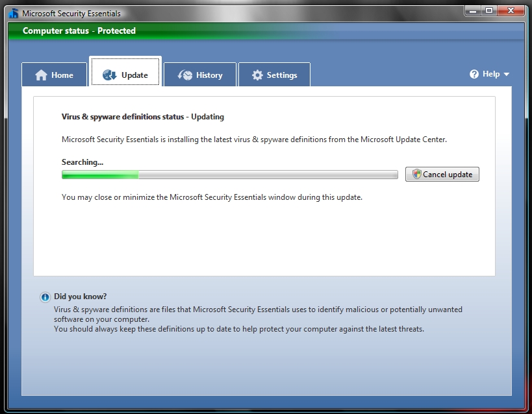The image size is (532, 414).
Task: Cancel the definitions update
Action: pyautogui.click(x=442, y=175)
